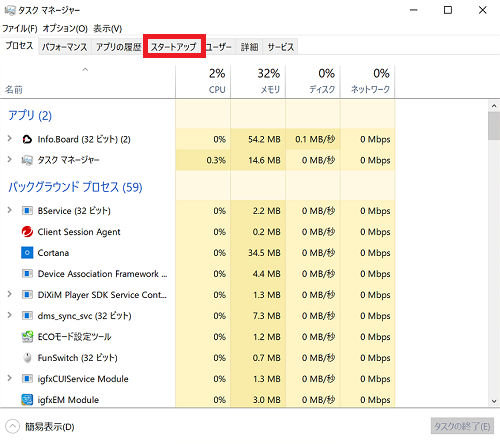500x444 pixels.
Task: Expand the DiXiM Player SDK Service entry
Action: pyautogui.click(x=10, y=294)
